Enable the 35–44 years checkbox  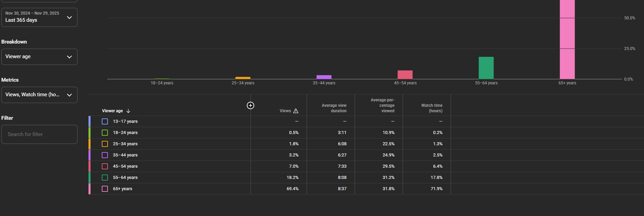tap(105, 155)
